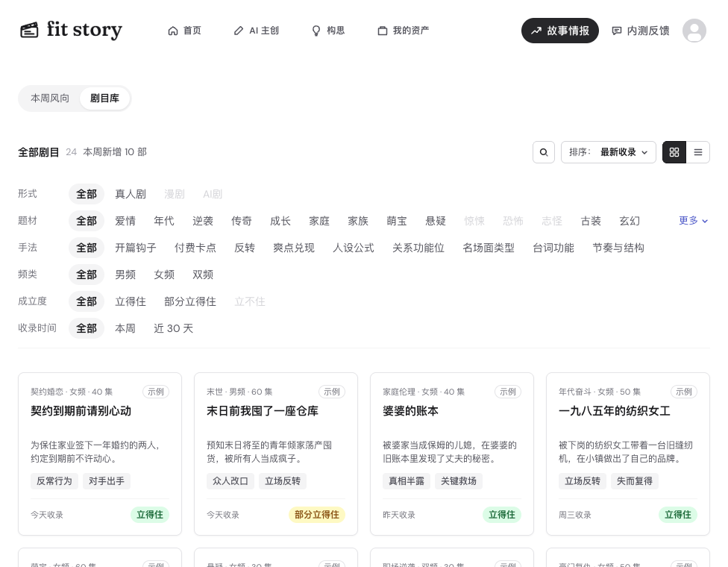Click 众人改口 tag
Image resolution: width=728 pixels, height=567 pixels.
[x=230, y=481]
